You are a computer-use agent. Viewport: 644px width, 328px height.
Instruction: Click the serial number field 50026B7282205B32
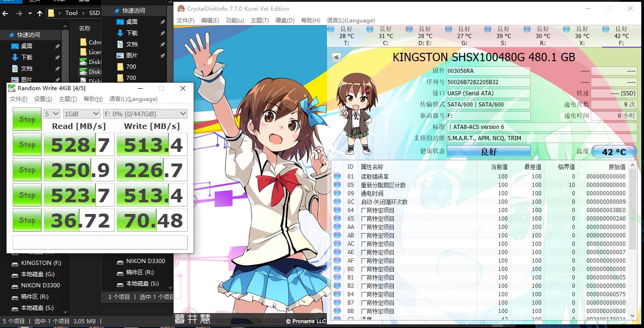coord(488,82)
